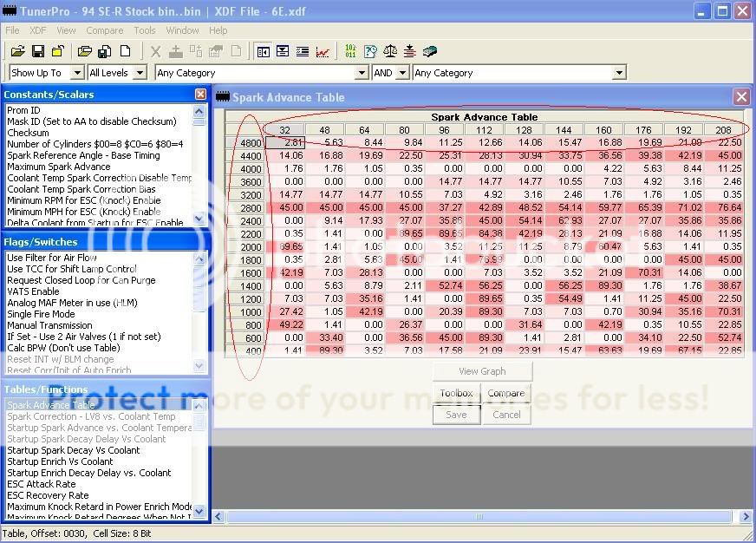
Task: Click the chip emulator icon in toolbar
Action: coord(430,52)
